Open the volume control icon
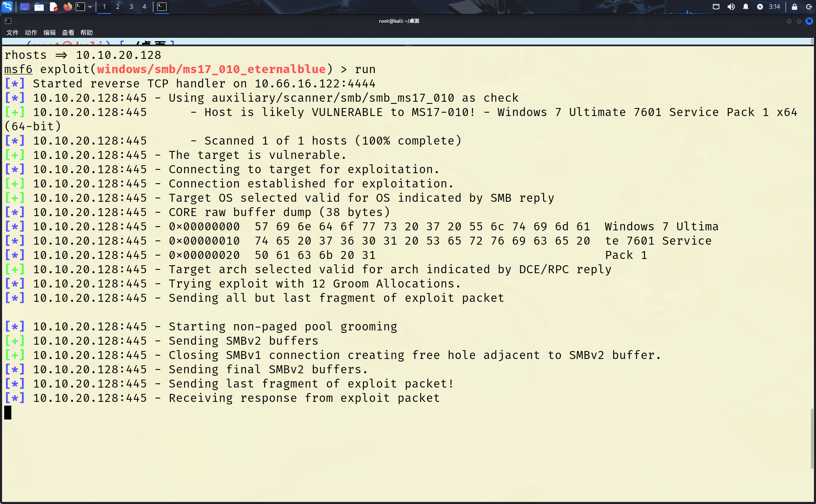This screenshot has height=504, width=816. (731, 7)
